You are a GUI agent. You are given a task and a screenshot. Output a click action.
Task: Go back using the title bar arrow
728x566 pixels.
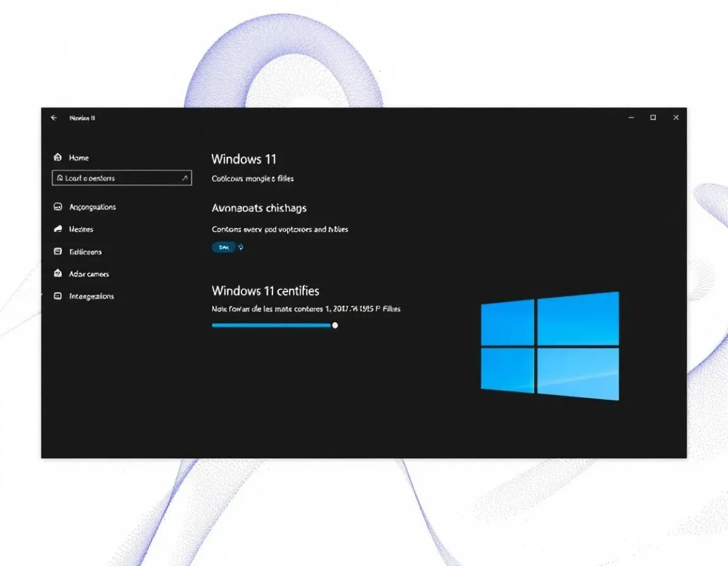pyautogui.click(x=54, y=118)
